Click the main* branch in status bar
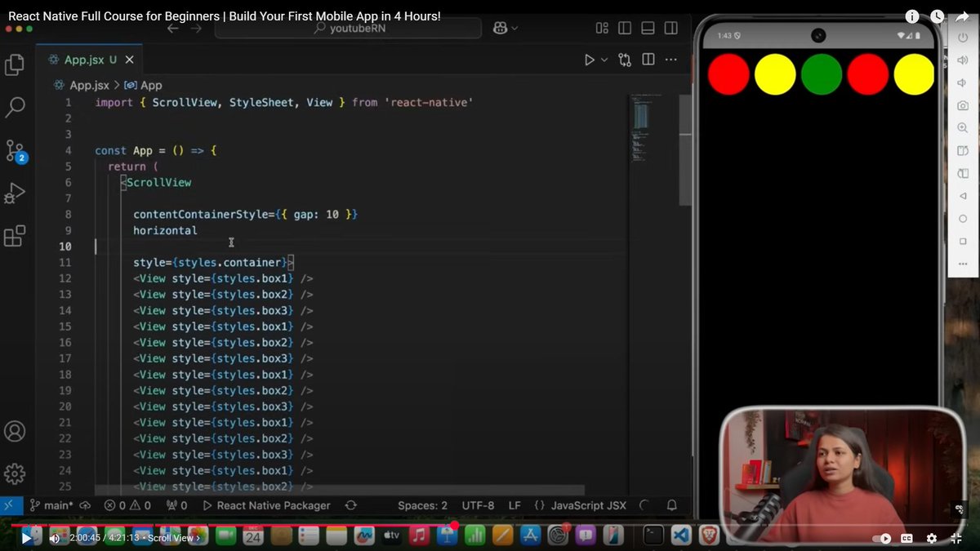Screen dimensions: 980x551 pyautogui.click(x=51, y=505)
